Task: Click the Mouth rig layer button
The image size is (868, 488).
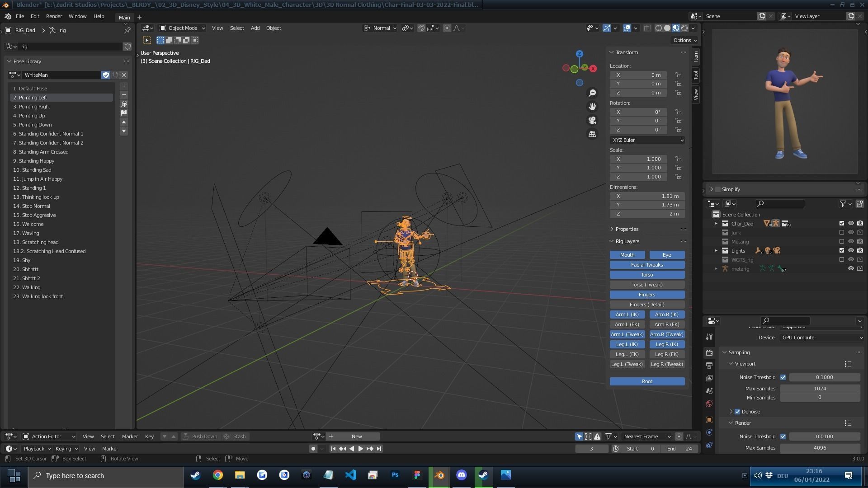Action: [x=627, y=255]
